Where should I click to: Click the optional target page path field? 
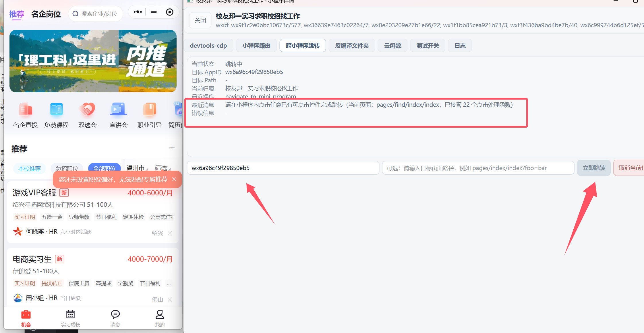click(478, 168)
